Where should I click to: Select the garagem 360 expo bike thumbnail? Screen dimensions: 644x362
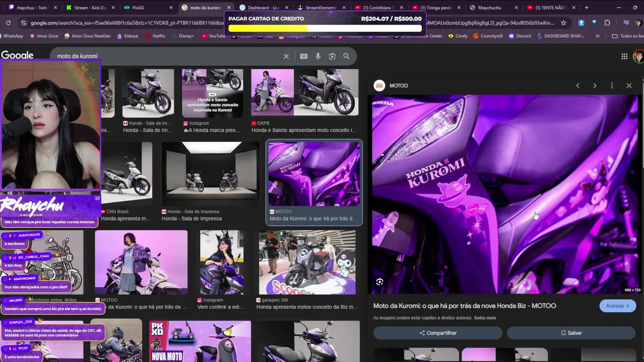(307, 262)
